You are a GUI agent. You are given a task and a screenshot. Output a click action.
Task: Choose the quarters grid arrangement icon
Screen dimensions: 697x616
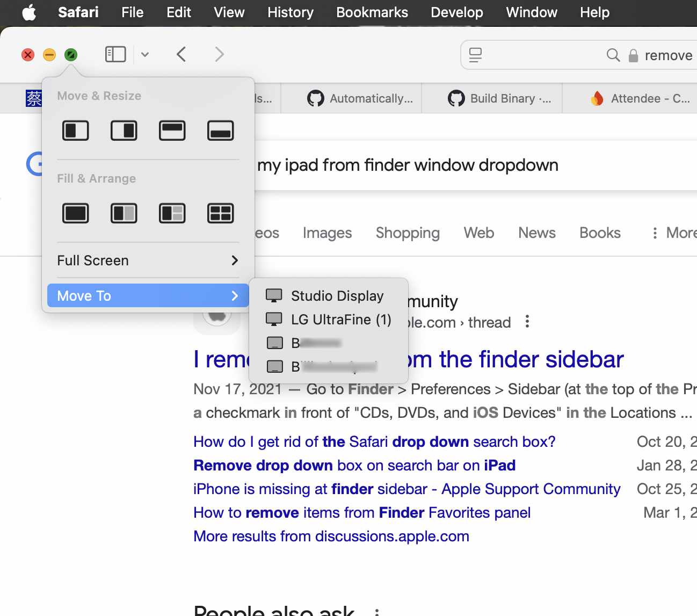[221, 213]
